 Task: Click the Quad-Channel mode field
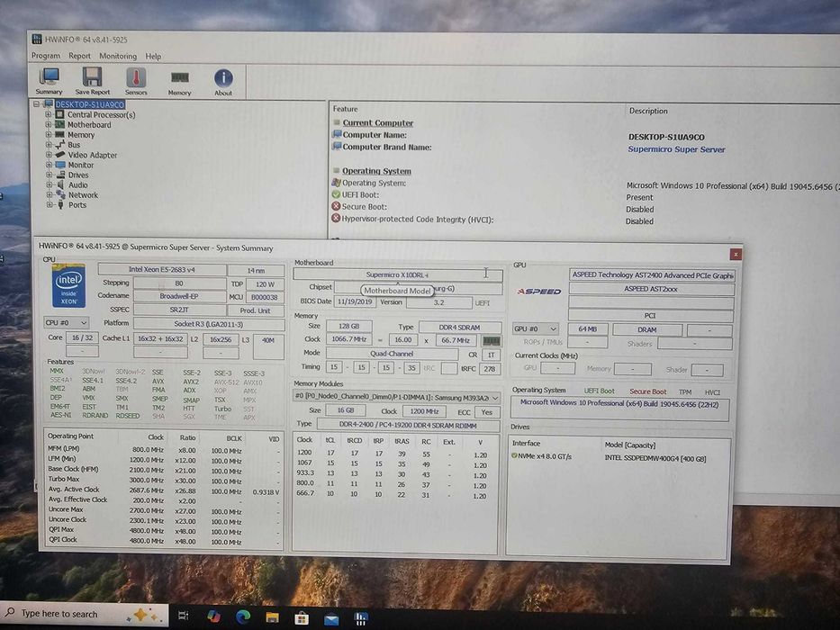click(x=392, y=354)
